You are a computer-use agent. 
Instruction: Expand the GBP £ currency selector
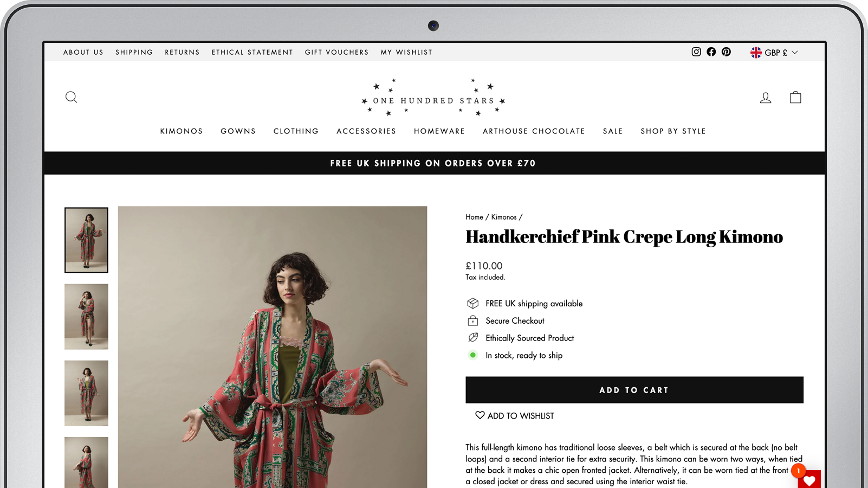coord(774,53)
